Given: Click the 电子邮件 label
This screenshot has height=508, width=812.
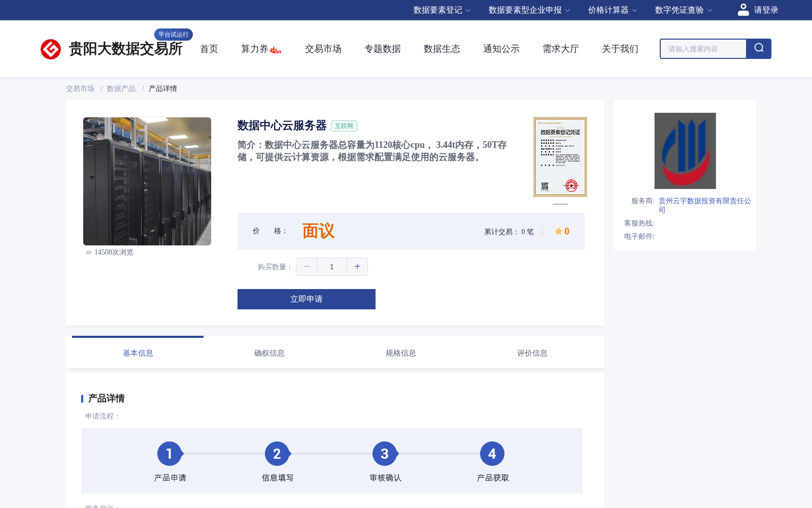Looking at the screenshot, I should 639,236.
